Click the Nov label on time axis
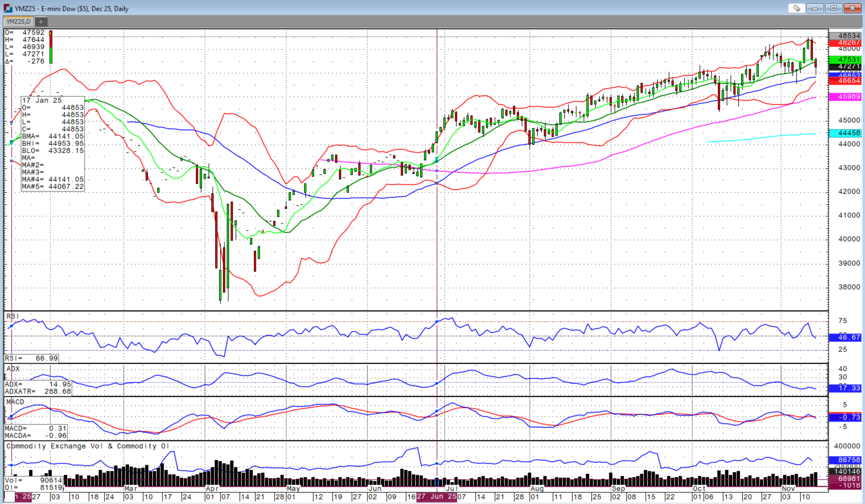The height and width of the screenshot is (504, 865). pyautogui.click(x=788, y=489)
